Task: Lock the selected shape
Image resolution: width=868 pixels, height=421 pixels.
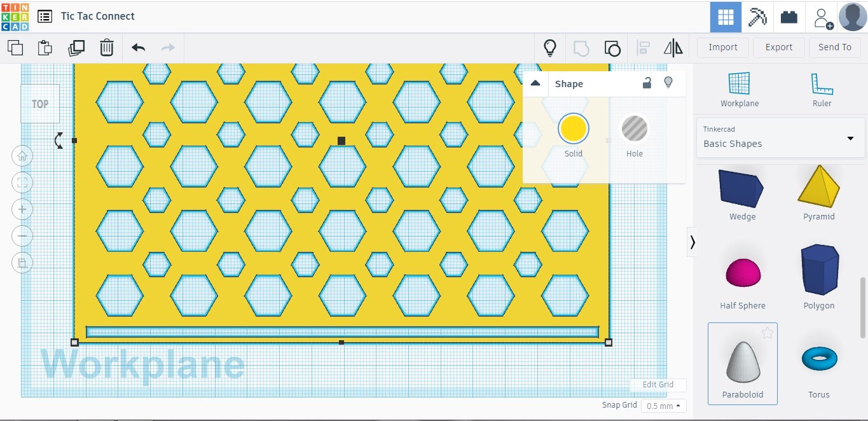Action: pos(647,83)
